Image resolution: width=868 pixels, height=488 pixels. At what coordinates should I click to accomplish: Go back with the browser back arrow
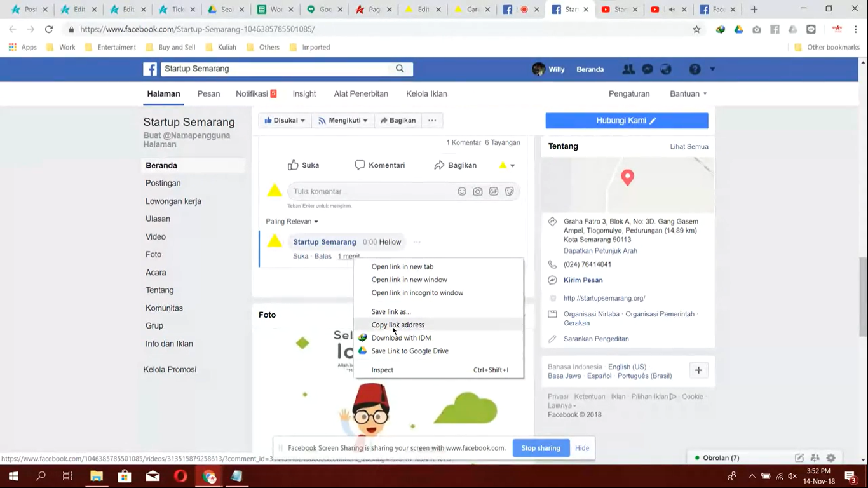click(x=13, y=29)
